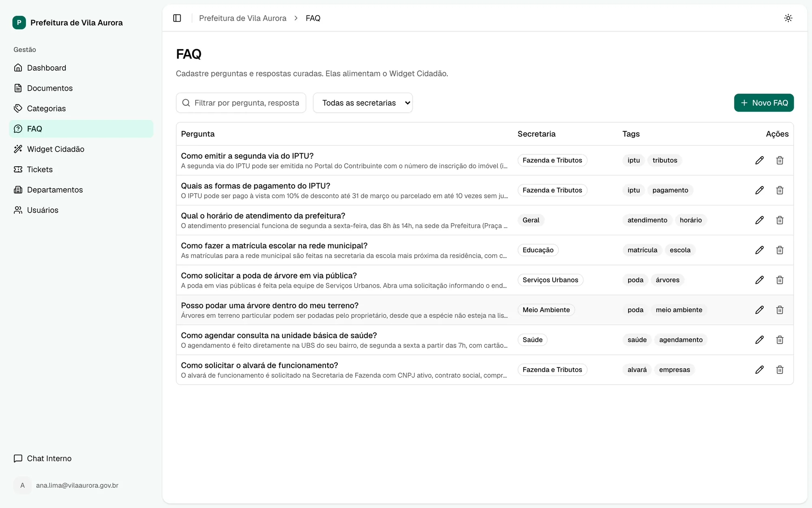Screen dimensions: 812x508
Task: Open Tickets in the sidebar
Action: (81, 169)
